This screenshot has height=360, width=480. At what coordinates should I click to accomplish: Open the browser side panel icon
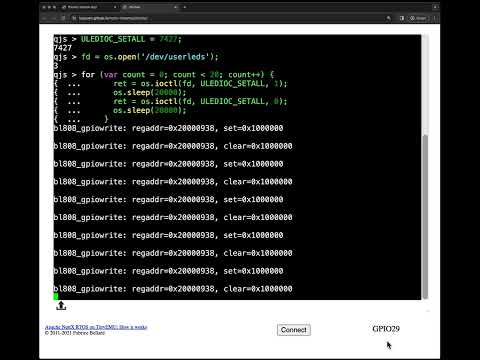coord(402,18)
